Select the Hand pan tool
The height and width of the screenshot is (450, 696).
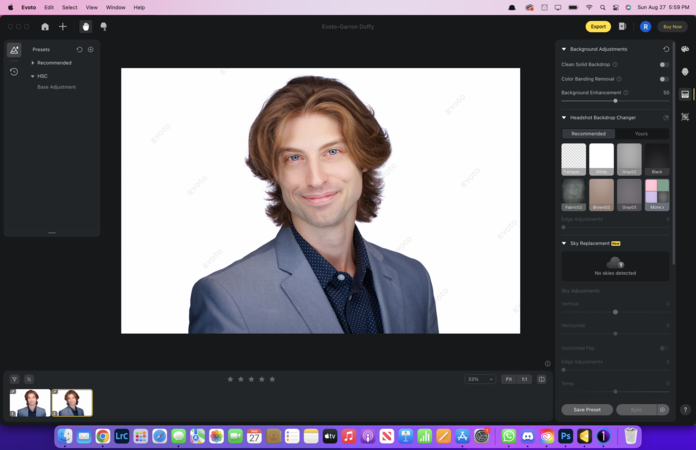tap(86, 27)
